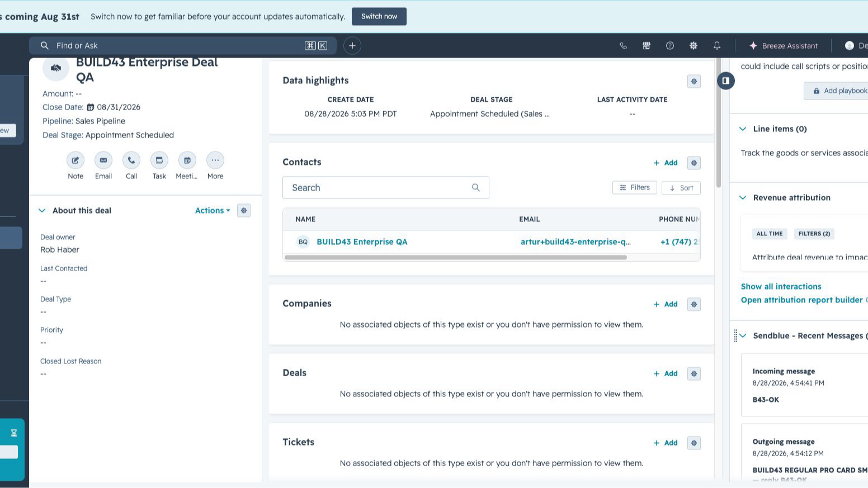
Task: Open About this deal settings gear
Action: coord(244,211)
